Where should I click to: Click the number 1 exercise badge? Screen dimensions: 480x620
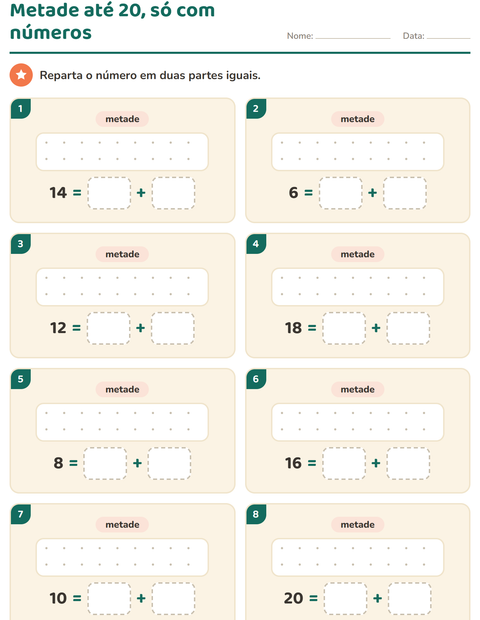pyautogui.click(x=21, y=109)
